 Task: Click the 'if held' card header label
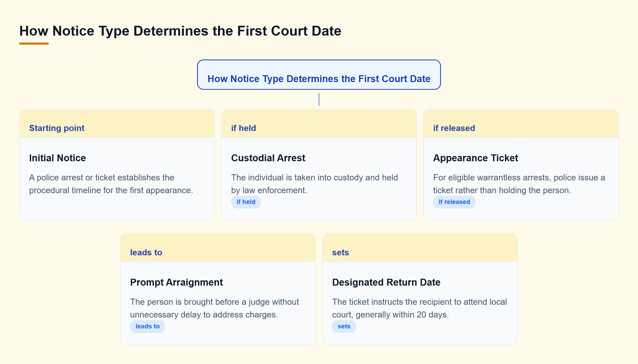[x=244, y=128]
